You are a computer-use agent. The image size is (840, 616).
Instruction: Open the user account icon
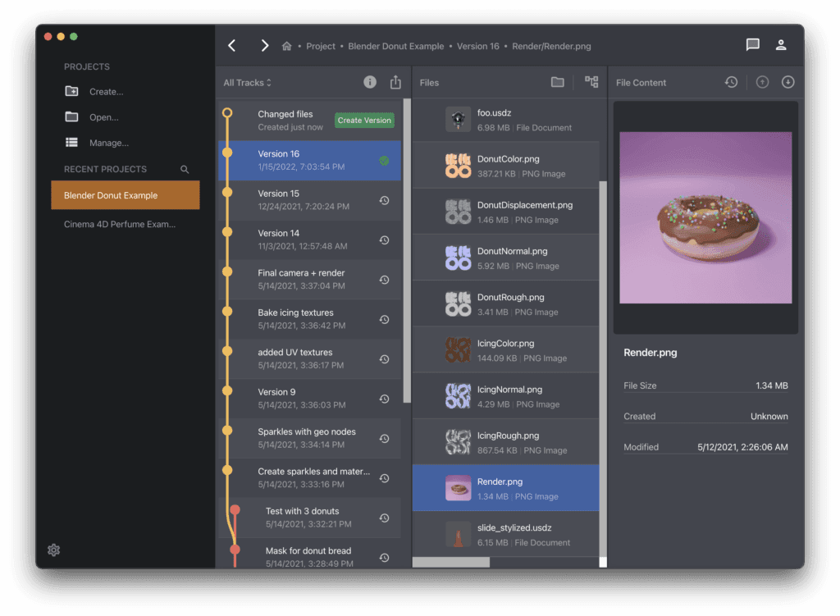[781, 45]
